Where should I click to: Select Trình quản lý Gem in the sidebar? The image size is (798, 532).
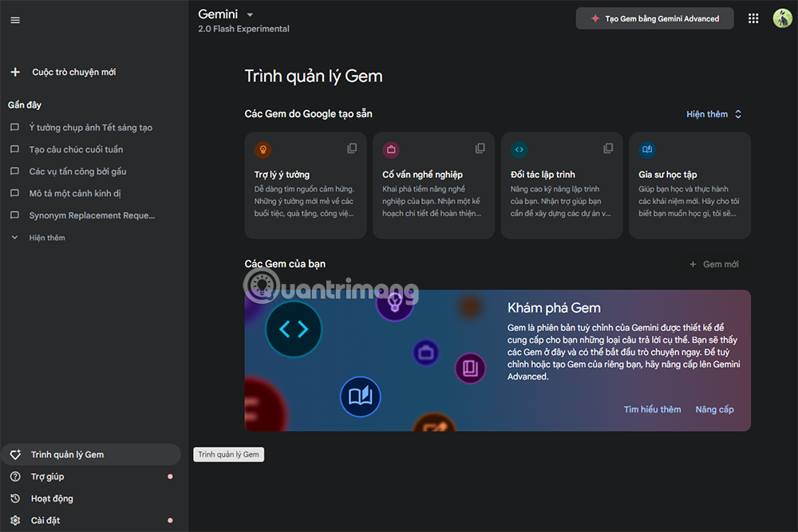(x=91, y=455)
